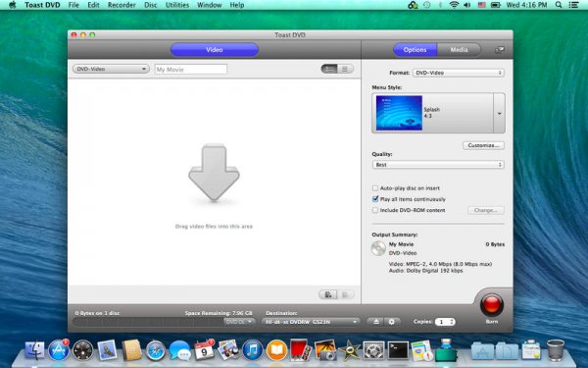Image resolution: width=588 pixels, height=368 pixels.
Task: Click the Customize... button
Action: 483,145
